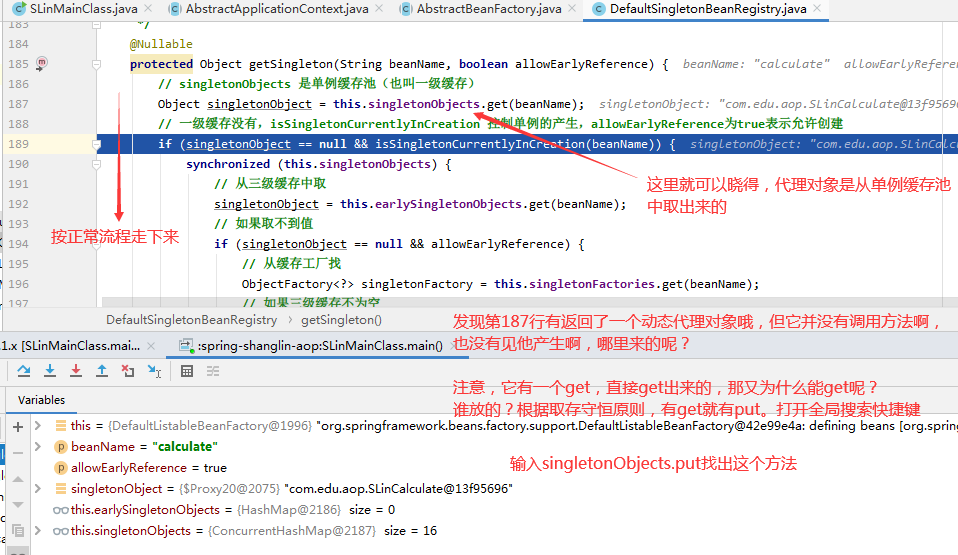Click the fold marker at line 183
The image size is (958, 555).
[x=97, y=25]
